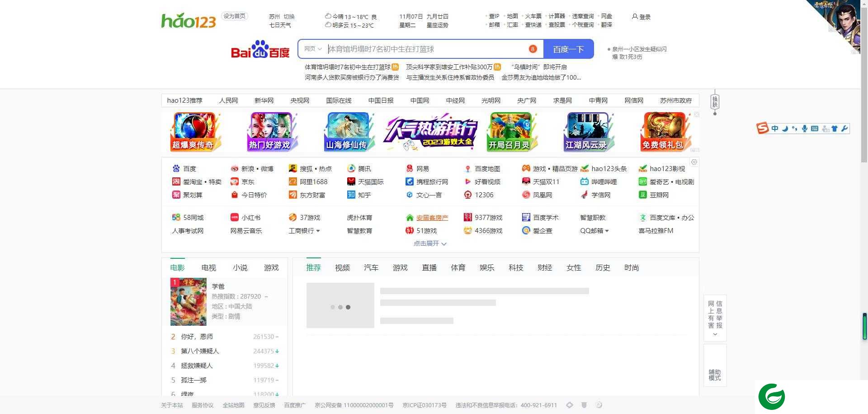Open 苏州市政府 in the nav bar
Viewport: 868px width, 414px height.
[676, 100]
